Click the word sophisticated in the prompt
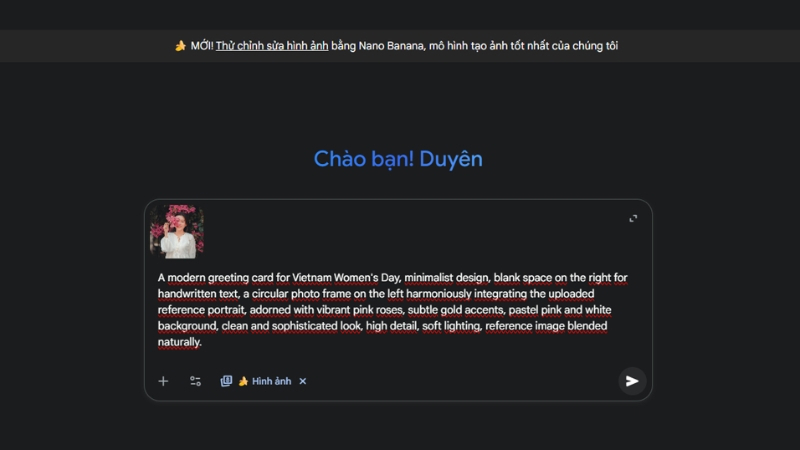This screenshot has height=450, width=800. coord(305,326)
